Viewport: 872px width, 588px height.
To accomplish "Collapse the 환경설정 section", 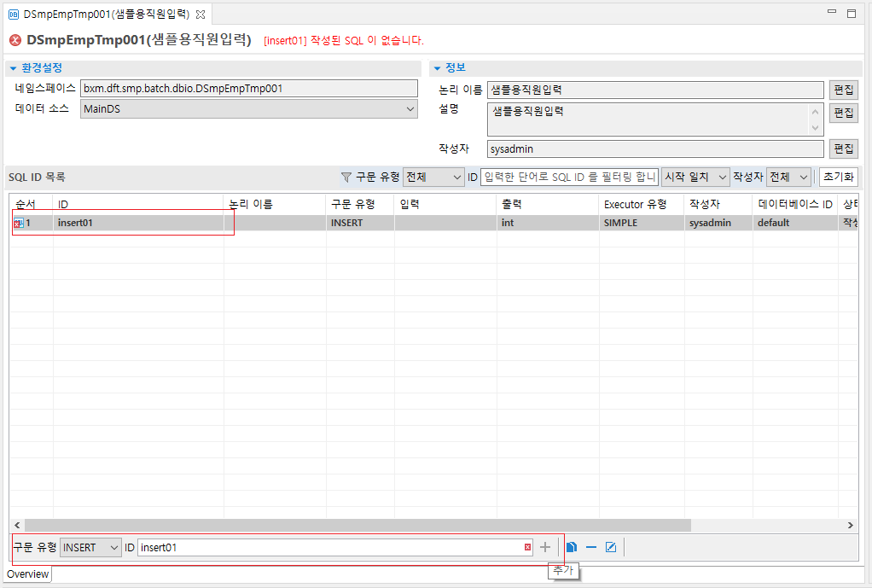I will point(11,68).
